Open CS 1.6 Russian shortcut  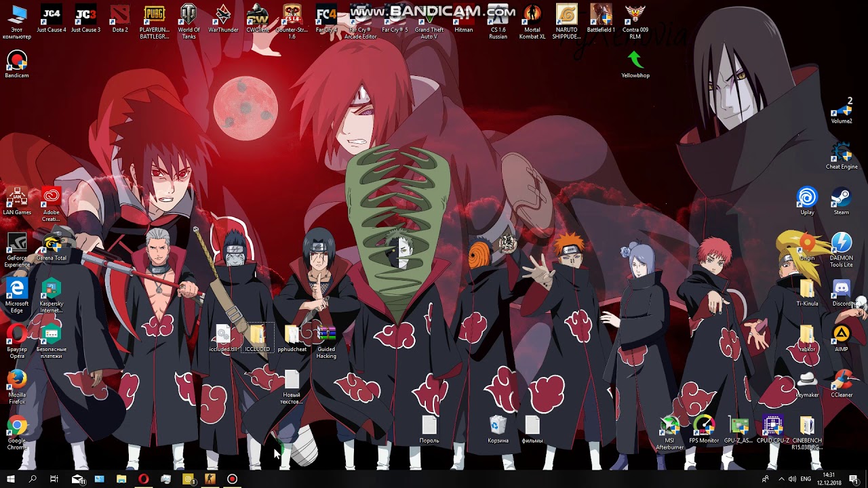point(498,20)
